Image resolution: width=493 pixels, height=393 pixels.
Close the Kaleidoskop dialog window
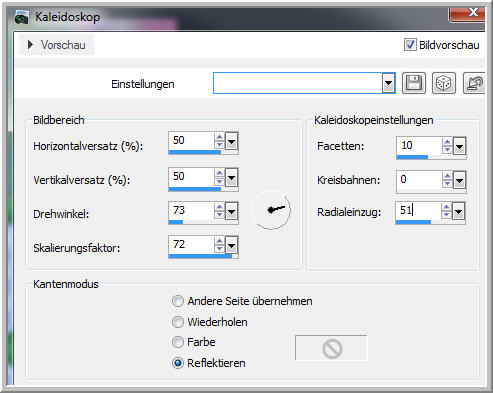[468, 14]
